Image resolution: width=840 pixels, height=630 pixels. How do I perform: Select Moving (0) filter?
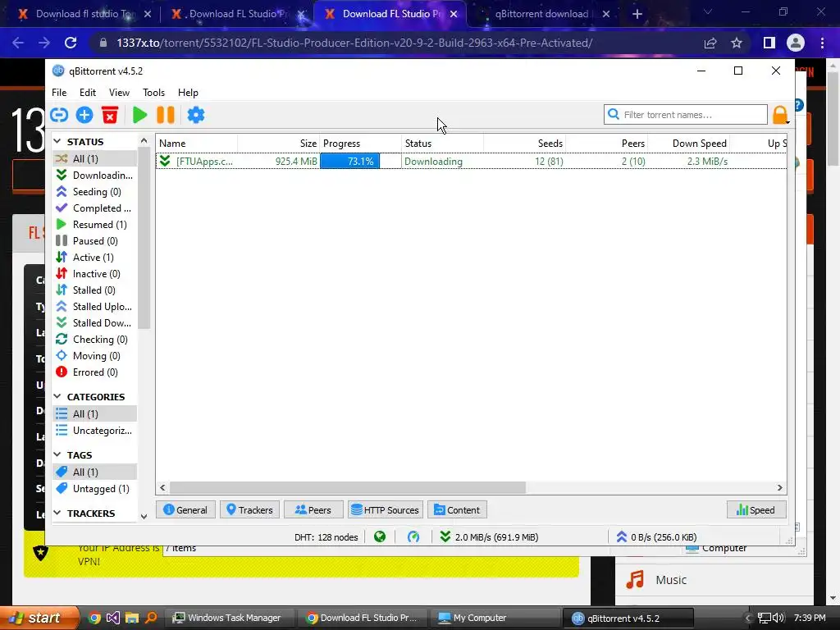[95, 356]
